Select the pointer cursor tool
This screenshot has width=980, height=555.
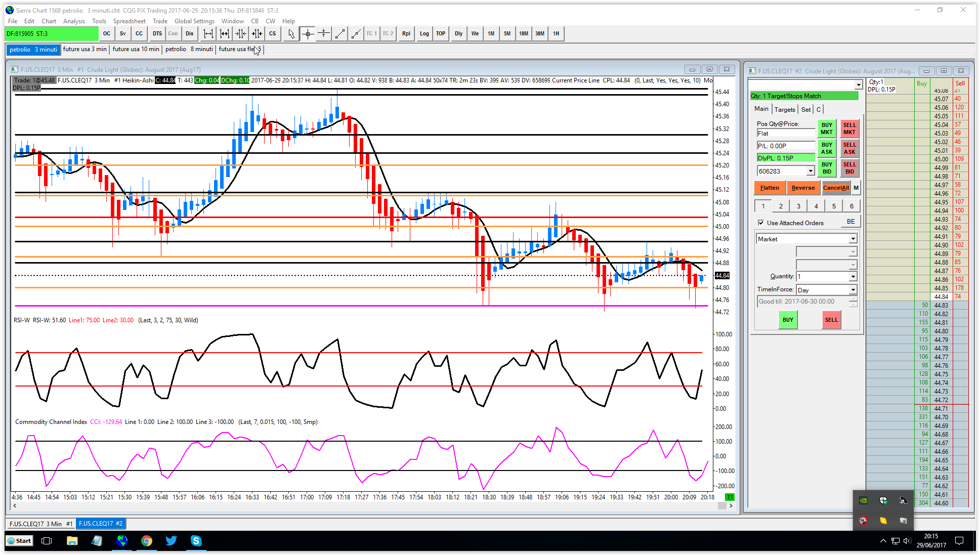click(291, 34)
